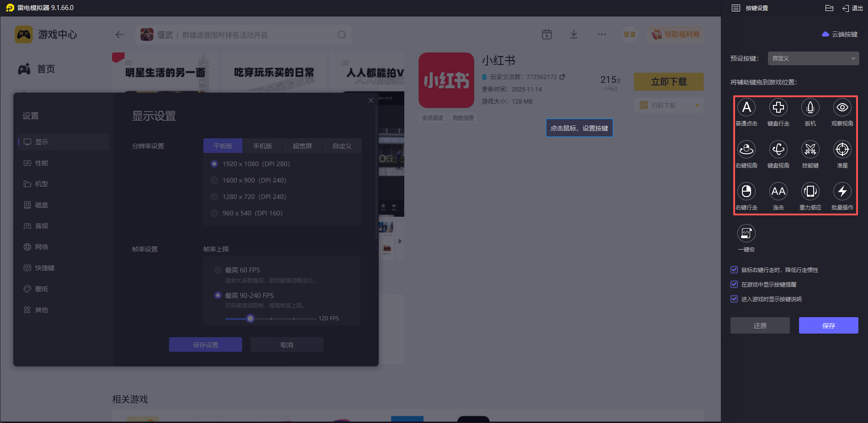This screenshot has width=868, height=423.
Task: Close the 设置 dialog
Action: coord(371,100)
